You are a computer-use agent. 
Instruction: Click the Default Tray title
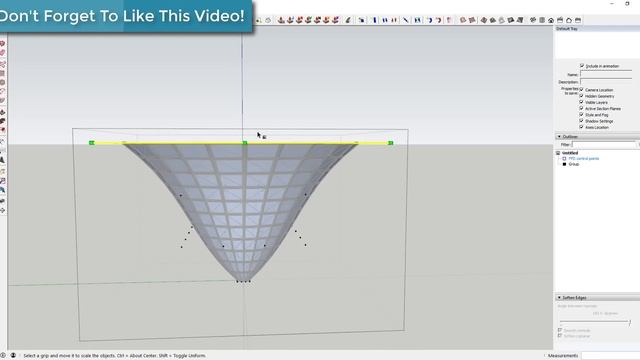point(567,29)
